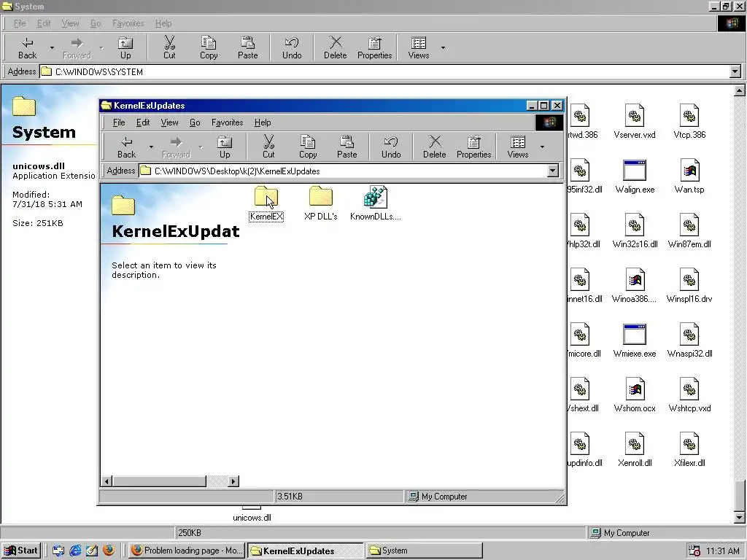Open Back history dropdown in KernelExUpdates window

pyautogui.click(x=151, y=147)
